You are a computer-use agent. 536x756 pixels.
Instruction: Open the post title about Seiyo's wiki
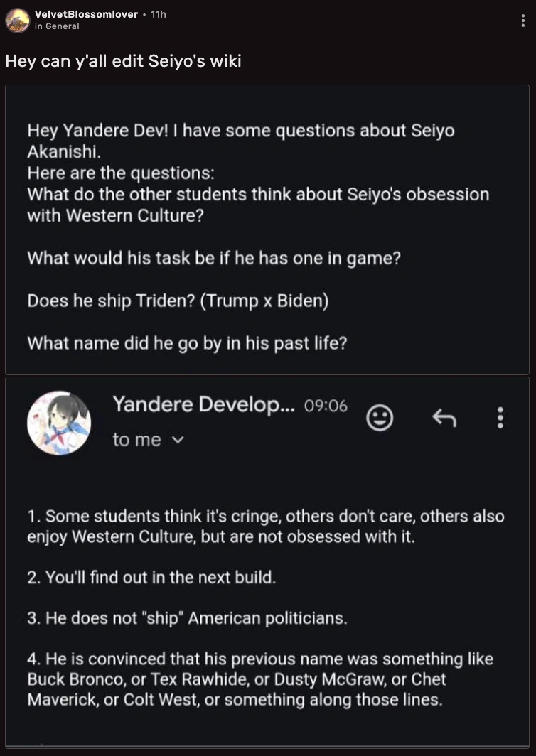point(124,61)
